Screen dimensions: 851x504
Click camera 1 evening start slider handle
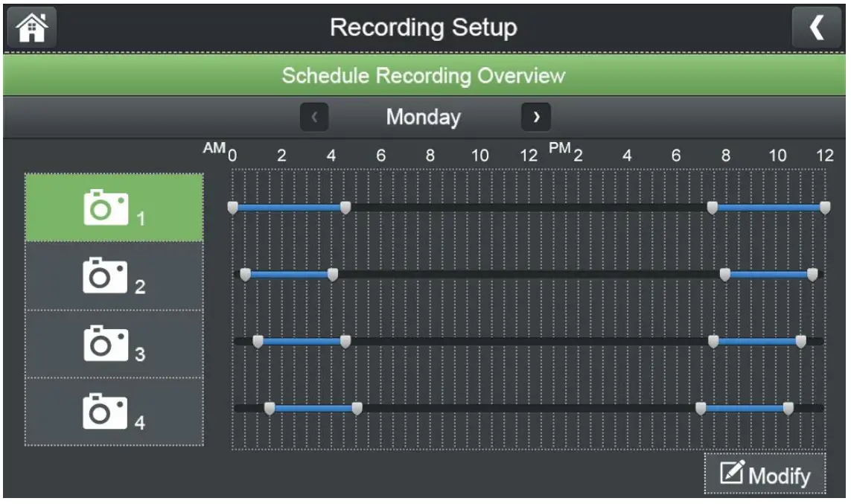pyautogui.click(x=713, y=207)
